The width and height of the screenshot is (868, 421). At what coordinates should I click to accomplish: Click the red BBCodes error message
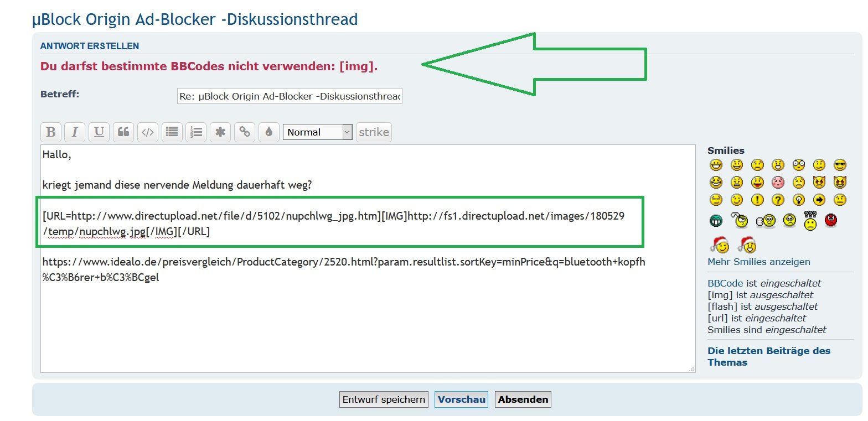[209, 67]
